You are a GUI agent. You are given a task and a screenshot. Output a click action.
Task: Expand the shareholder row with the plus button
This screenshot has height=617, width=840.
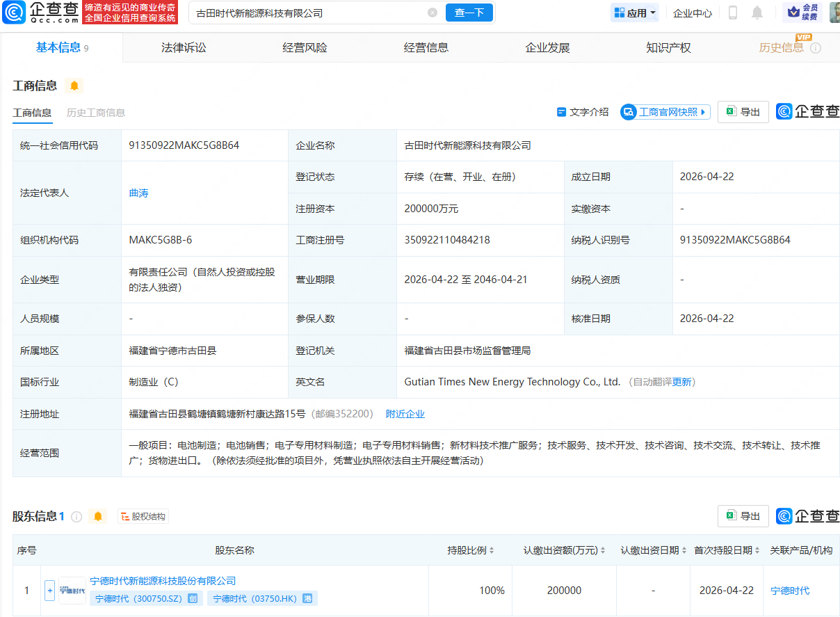[50, 590]
